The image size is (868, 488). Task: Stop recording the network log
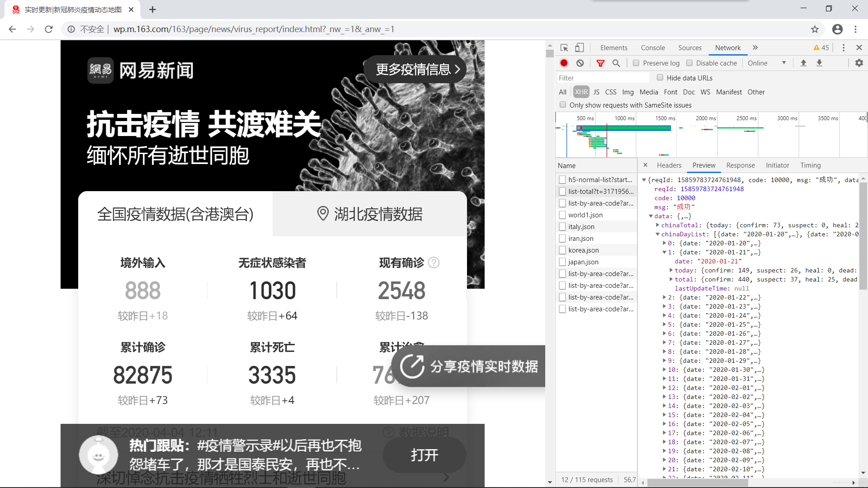(x=564, y=63)
